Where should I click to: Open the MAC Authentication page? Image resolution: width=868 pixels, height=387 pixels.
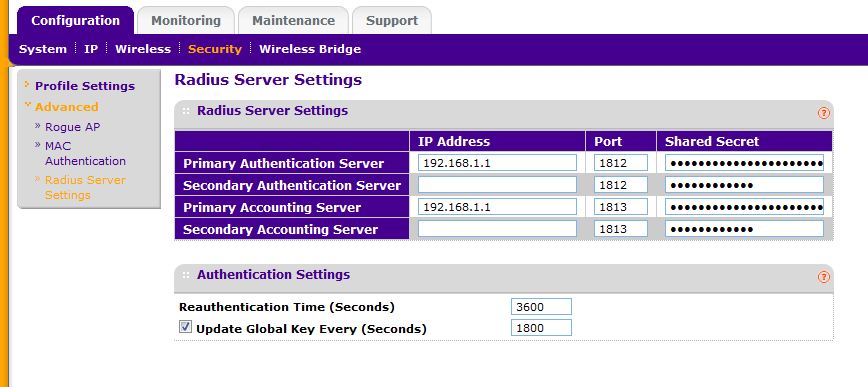[85, 153]
